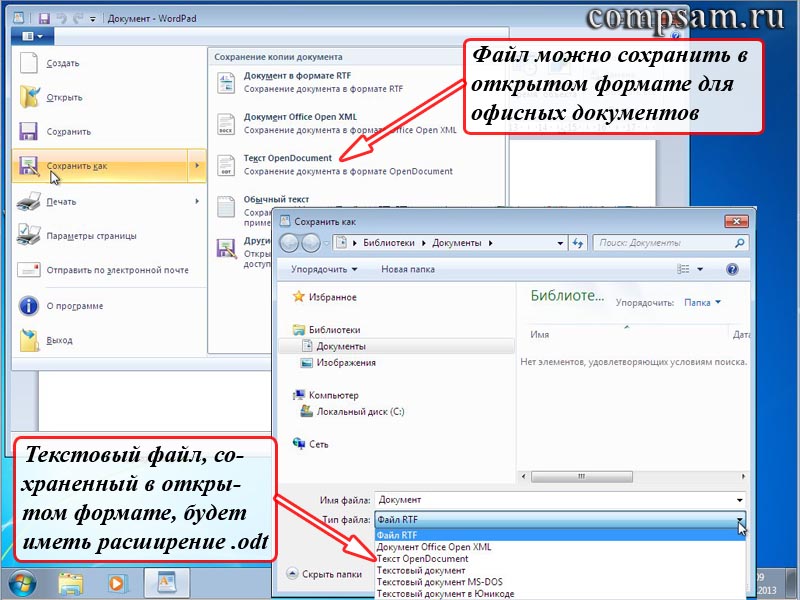Select Изображения in navigation tree
The width and height of the screenshot is (800, 600).
click(x=346, y=363)
